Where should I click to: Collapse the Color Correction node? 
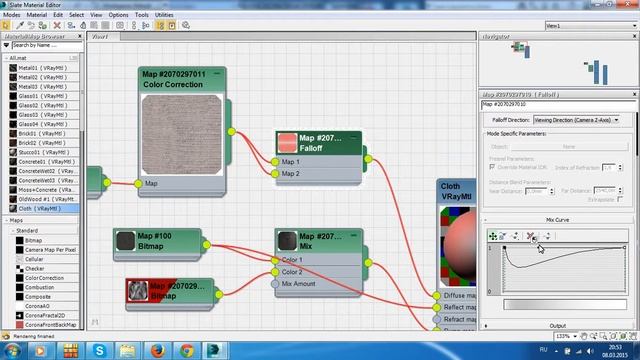pyautogui.click(x=217, y=74)
